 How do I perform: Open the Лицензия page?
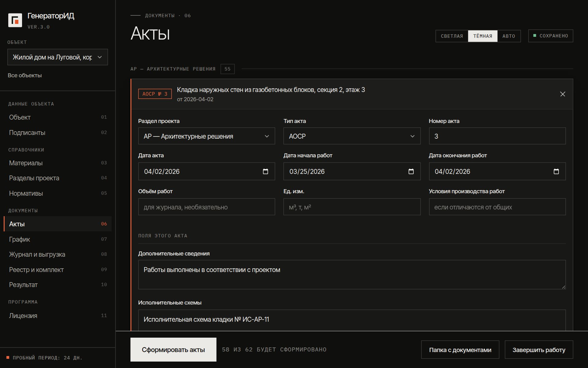click(58, 316)
